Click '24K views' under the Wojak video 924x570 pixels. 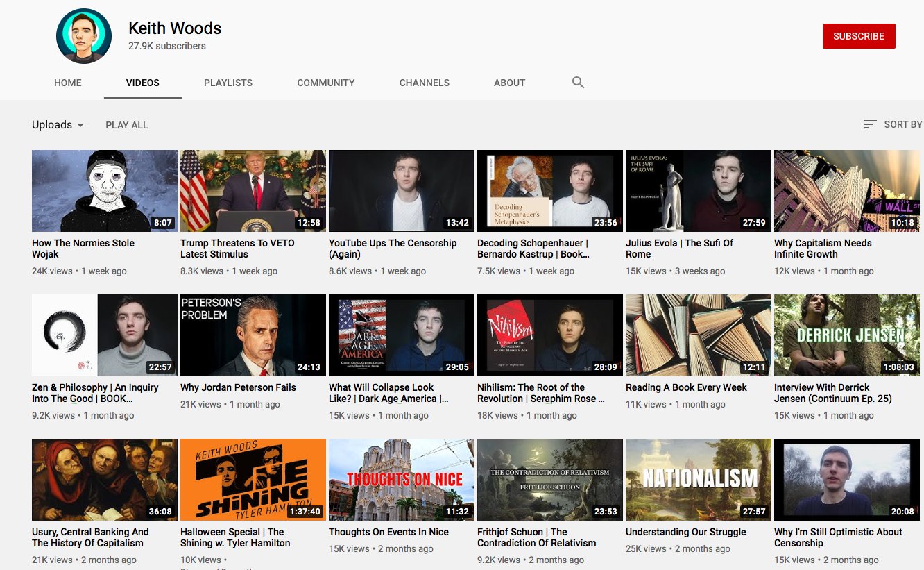click(x=52, y=271)
